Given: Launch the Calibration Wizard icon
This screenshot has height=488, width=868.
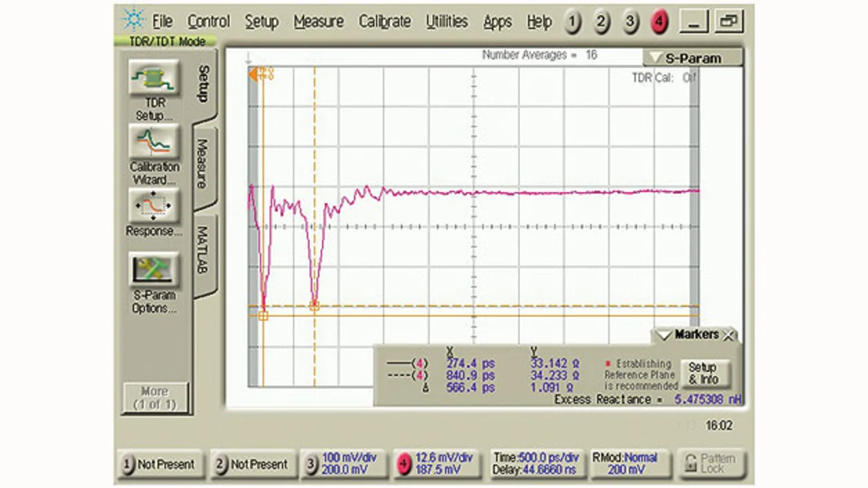Looking at the screenshot, I should click(x=154, y=141).
